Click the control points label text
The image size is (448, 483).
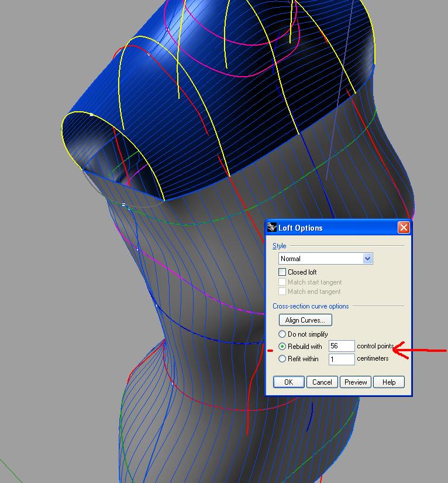point(375,346)
